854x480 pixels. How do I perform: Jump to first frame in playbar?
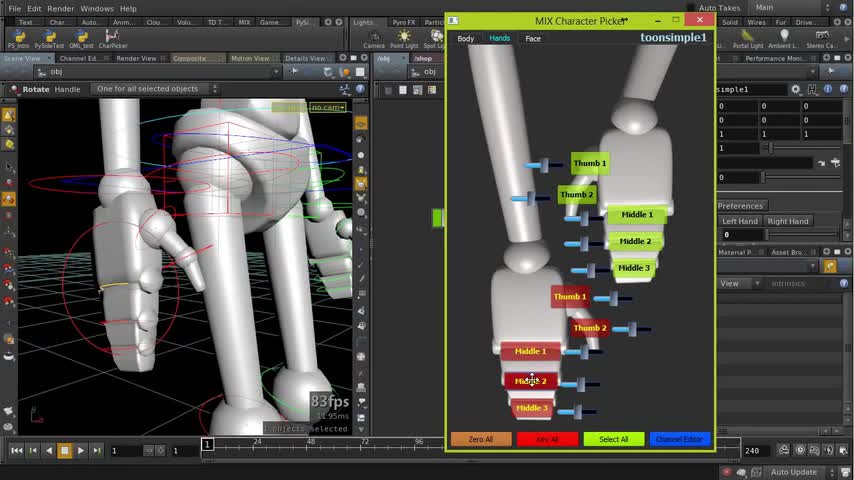[16, 451]
